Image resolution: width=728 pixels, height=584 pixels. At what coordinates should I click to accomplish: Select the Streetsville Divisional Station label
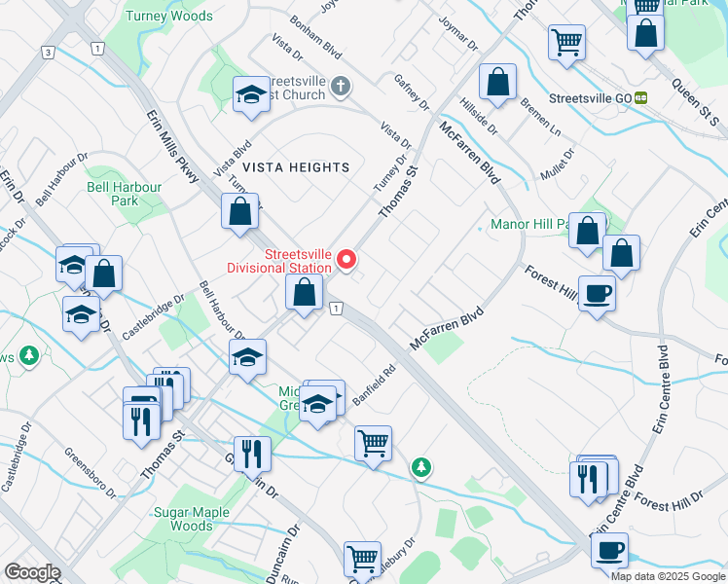(279, 261)
